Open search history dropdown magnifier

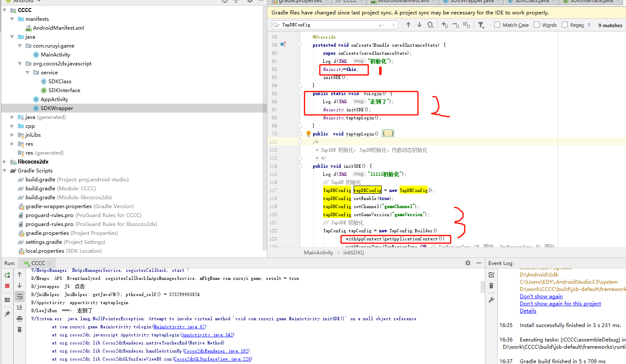tap(276, 25)
